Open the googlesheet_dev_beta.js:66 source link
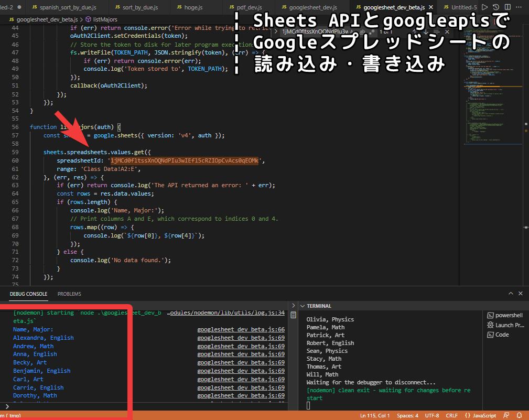 (241, 330)
